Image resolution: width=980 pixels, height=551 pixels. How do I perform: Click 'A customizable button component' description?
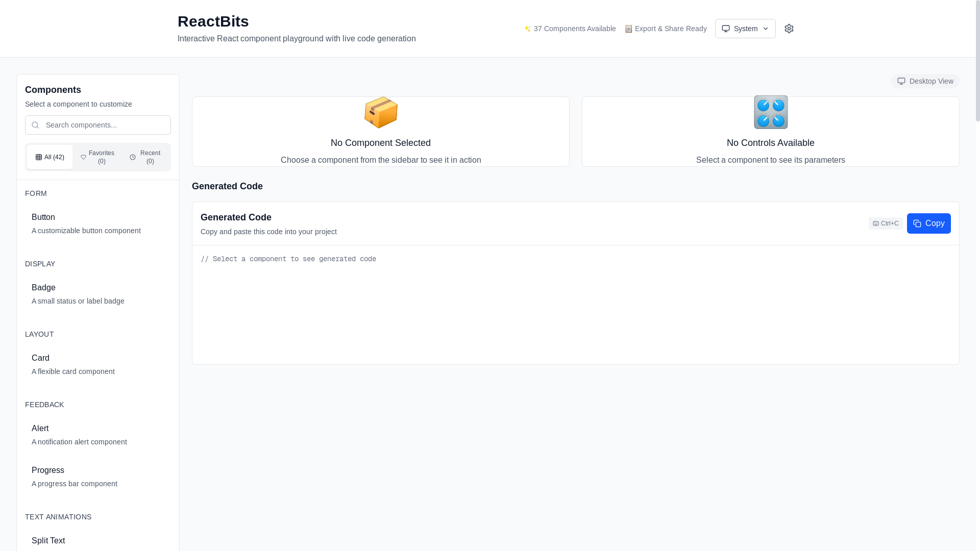pos(86,231)
